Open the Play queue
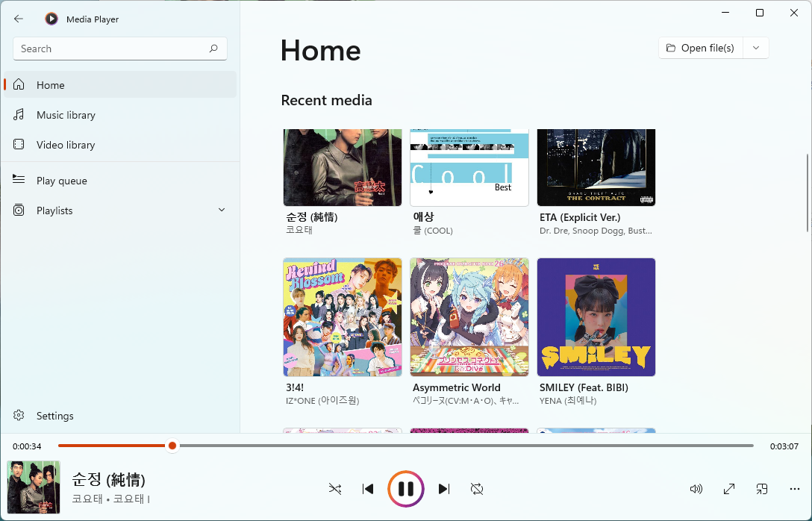The image size is (812, 521). (61, 181)
